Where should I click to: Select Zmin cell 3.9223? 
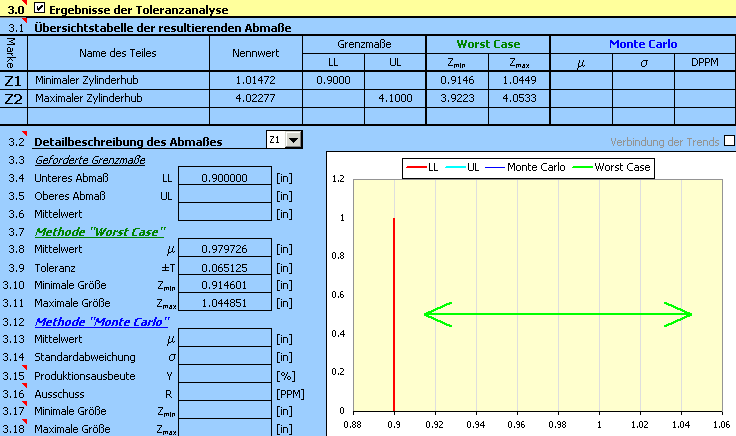point(457,99)
